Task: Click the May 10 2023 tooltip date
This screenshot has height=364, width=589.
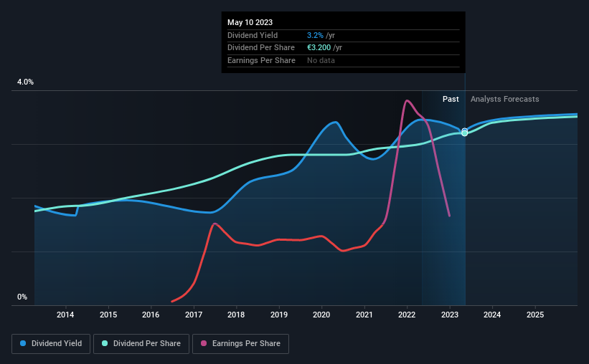Action: pyautogui.click(x=250, y=22)
